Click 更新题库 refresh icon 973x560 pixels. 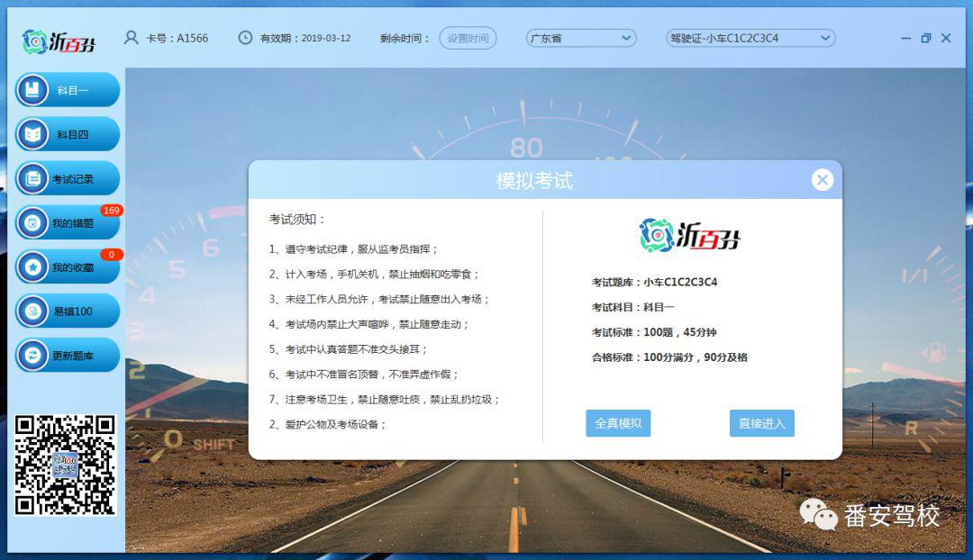(x=32, y=356)
